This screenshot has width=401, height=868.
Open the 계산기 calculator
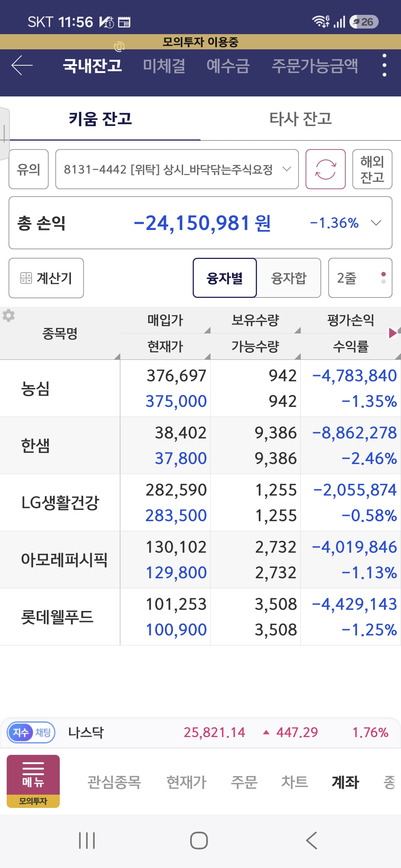pyautogui.click(x=46, y=278)
